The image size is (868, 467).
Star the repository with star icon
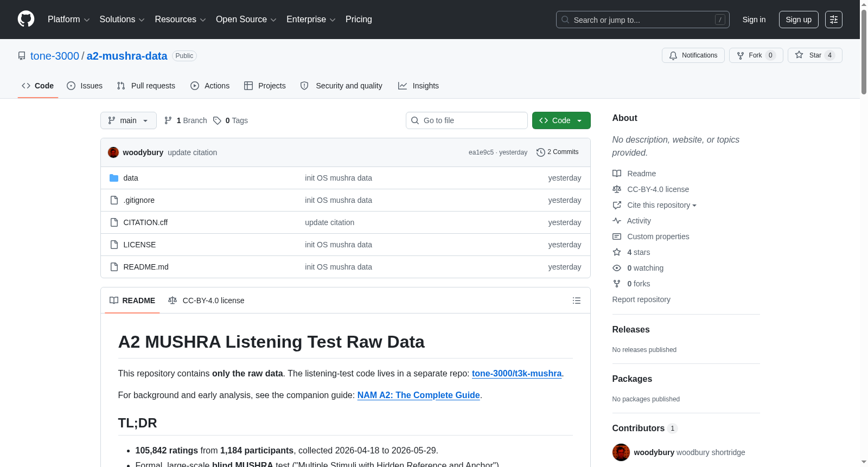click(799, 55)
